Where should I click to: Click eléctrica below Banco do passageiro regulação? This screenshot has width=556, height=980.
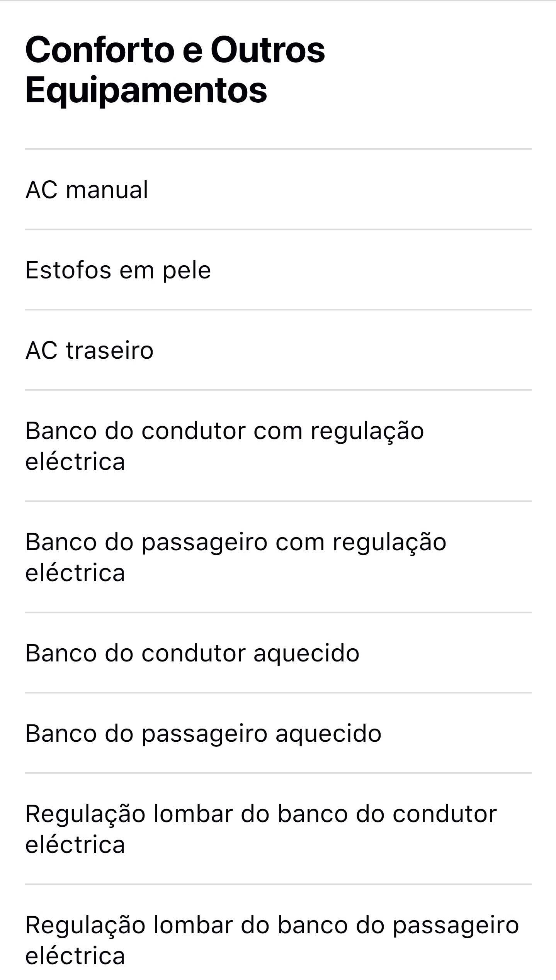[75, 573]
